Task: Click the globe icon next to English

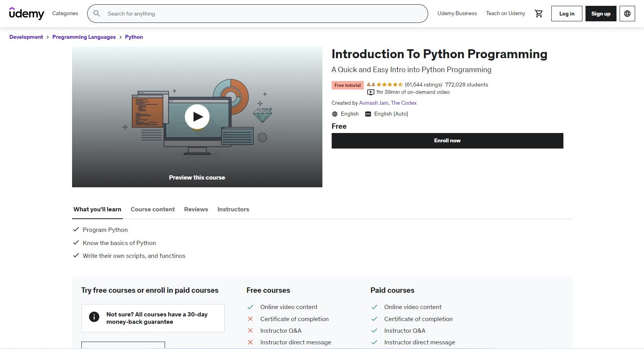Action: 334,114
